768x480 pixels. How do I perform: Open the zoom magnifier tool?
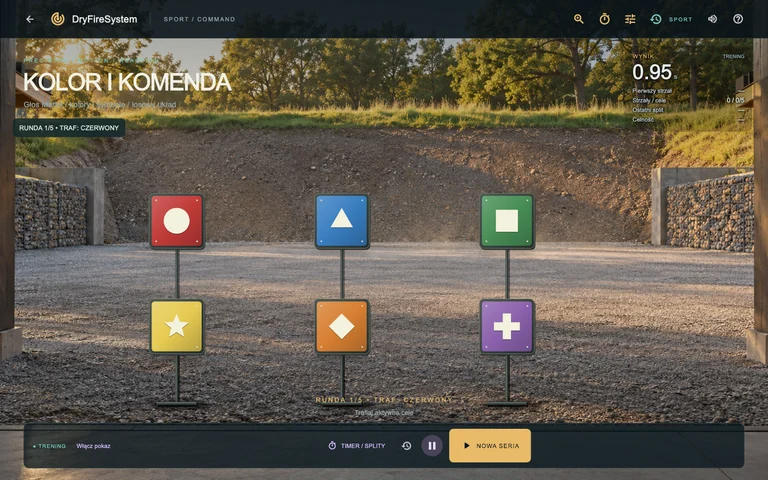pos(578,19)
